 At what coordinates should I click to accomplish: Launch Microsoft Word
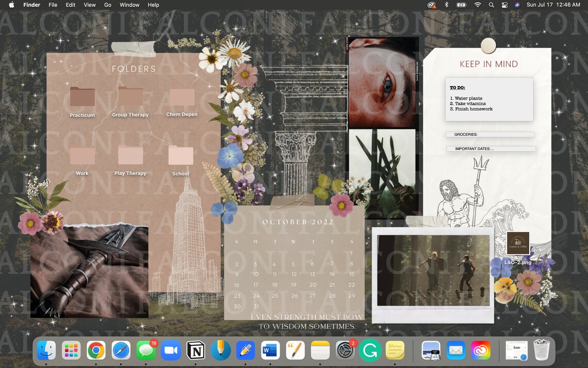(270, 350)
